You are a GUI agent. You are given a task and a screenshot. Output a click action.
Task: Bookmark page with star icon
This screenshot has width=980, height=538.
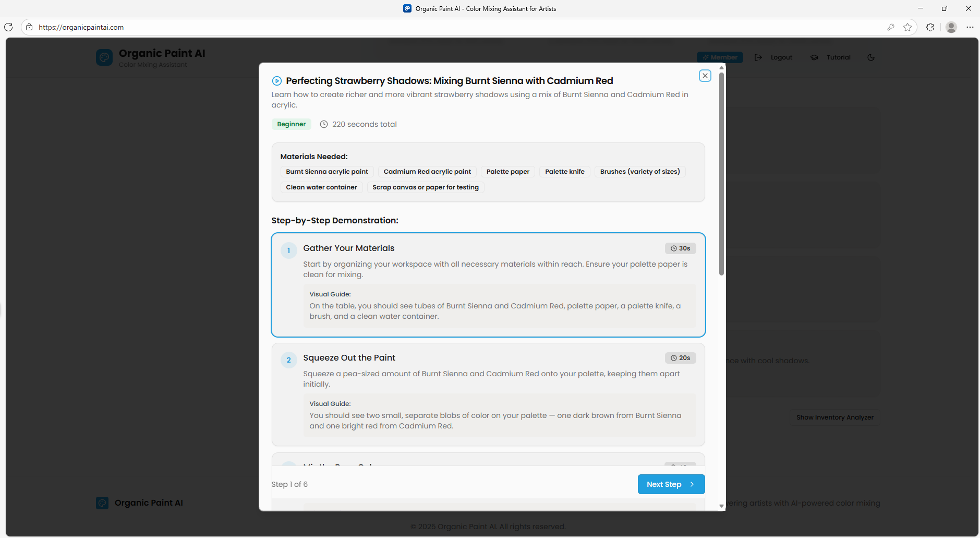pos(908,27)
